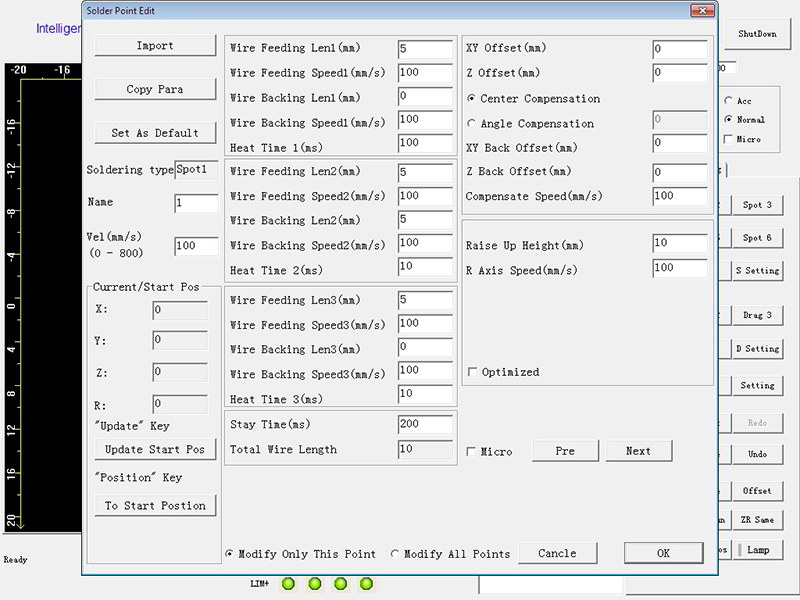Click To Start Postion button
The image size is (800, 600).
coord(155,505)
